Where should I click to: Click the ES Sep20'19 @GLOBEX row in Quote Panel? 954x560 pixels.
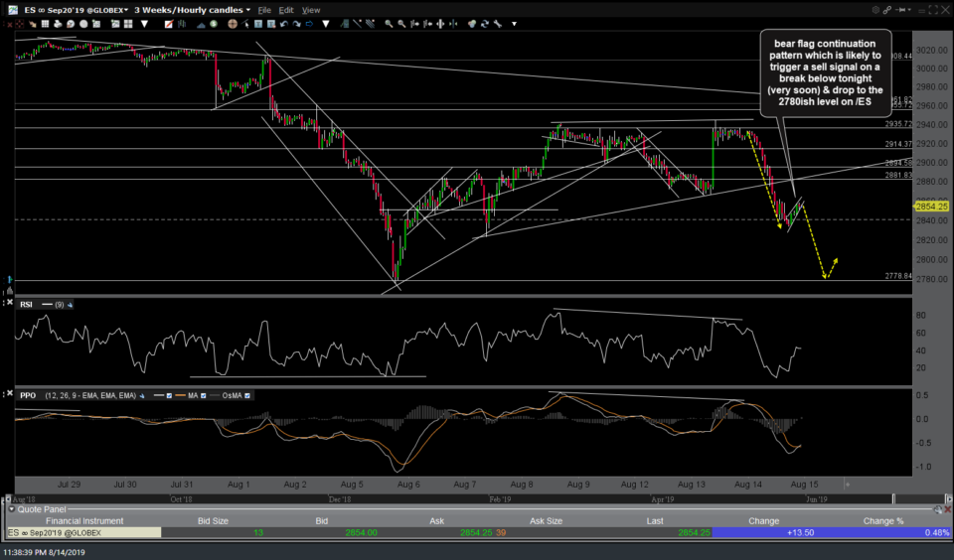[x=477, y=532]
